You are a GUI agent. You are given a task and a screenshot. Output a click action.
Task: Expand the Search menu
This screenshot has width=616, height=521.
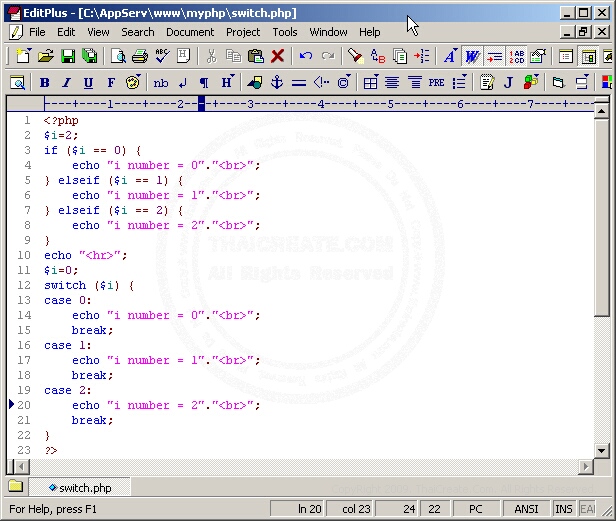click(x=138, y=32)
